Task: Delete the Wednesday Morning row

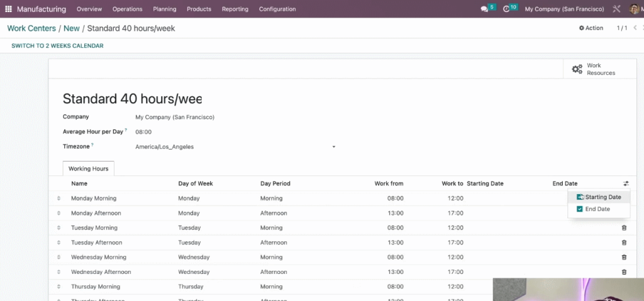Action: click(624, 257)
